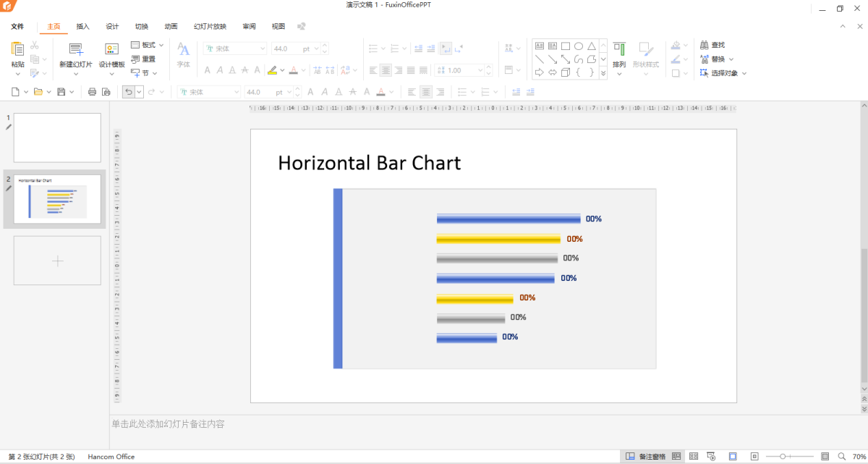Click the Find (查找) button
The image size is (868, 464).
[712, 45]
